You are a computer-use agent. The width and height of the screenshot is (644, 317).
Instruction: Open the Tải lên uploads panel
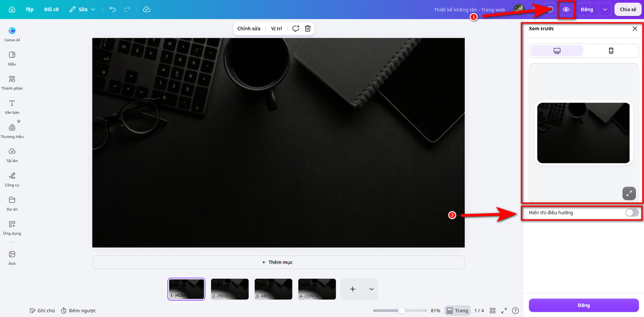[x=12, y=155]
